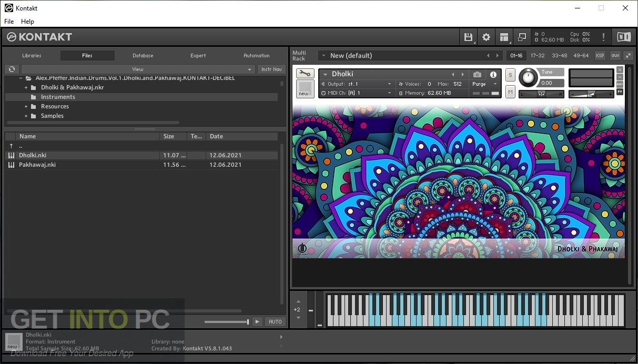
Task: Open the Help menu
Action: (27, 22)
